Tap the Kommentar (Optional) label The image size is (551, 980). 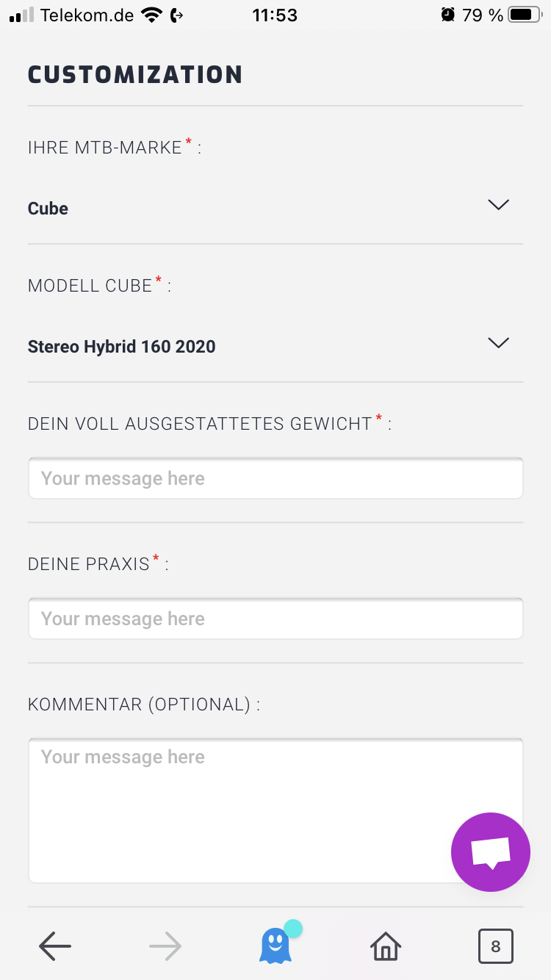144,705
